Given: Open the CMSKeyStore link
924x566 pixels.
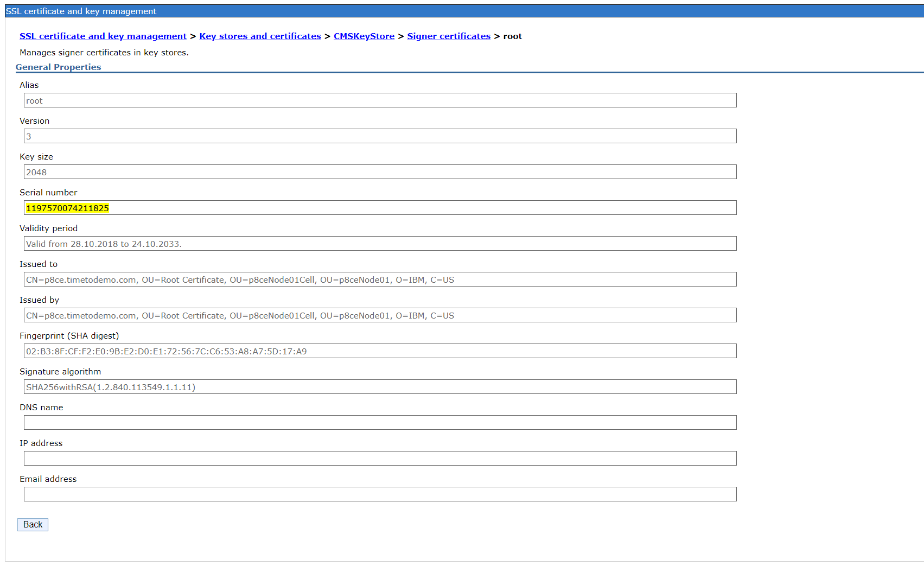Looking at the screenshot, I should pos(364,36).
